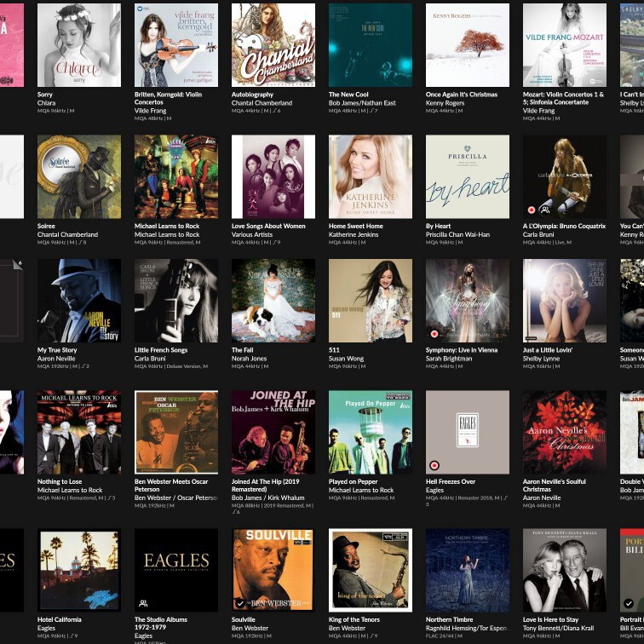644x644 pixels.
Task: Click the people icon on The Studio Albums 1972-1979 cover
Action: (x=143, y=603)
